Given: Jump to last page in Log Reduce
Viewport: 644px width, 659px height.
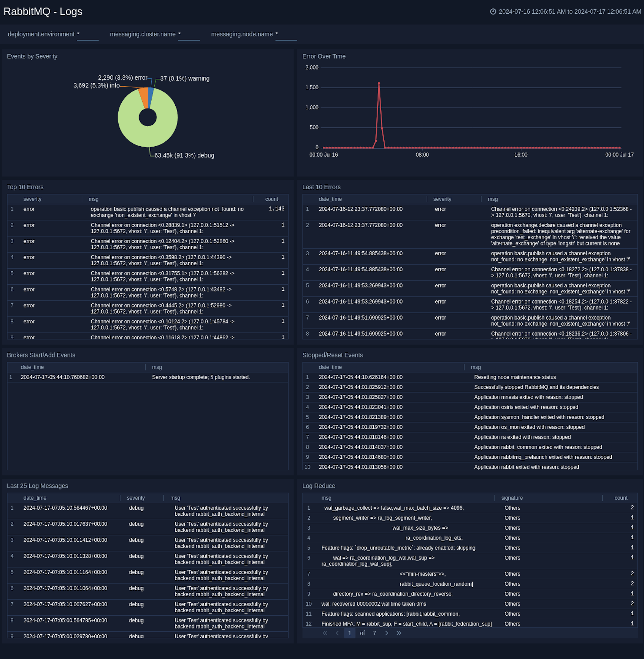Looking at the screenshot, I should click(399, 633).
